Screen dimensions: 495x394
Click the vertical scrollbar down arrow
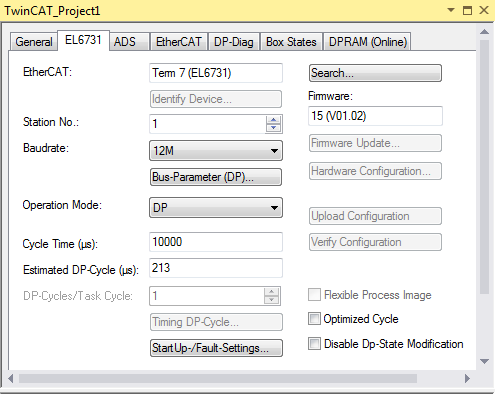click(x=485, y=361)
